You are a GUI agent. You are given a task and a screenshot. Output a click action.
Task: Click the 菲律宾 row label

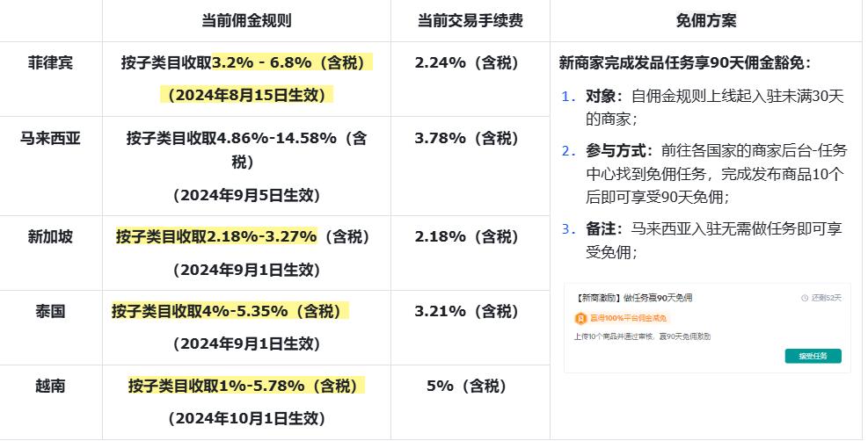(x=50, y=62)
